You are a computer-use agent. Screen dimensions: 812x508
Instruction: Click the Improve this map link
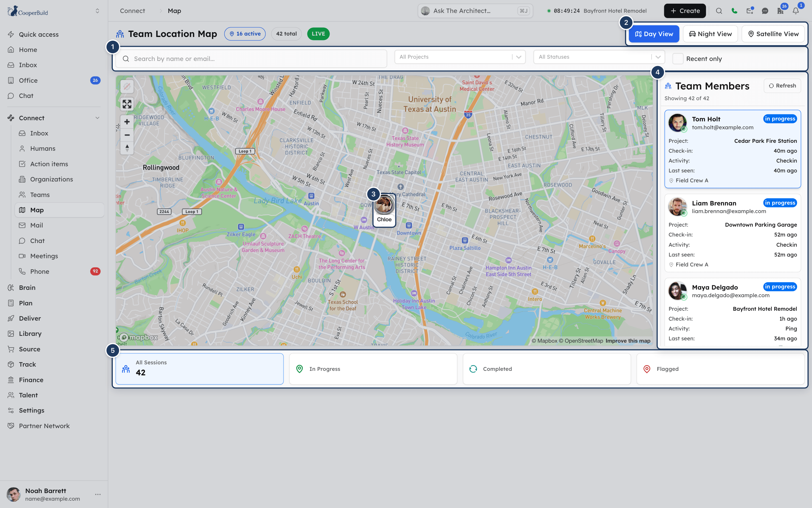(628, 341)
